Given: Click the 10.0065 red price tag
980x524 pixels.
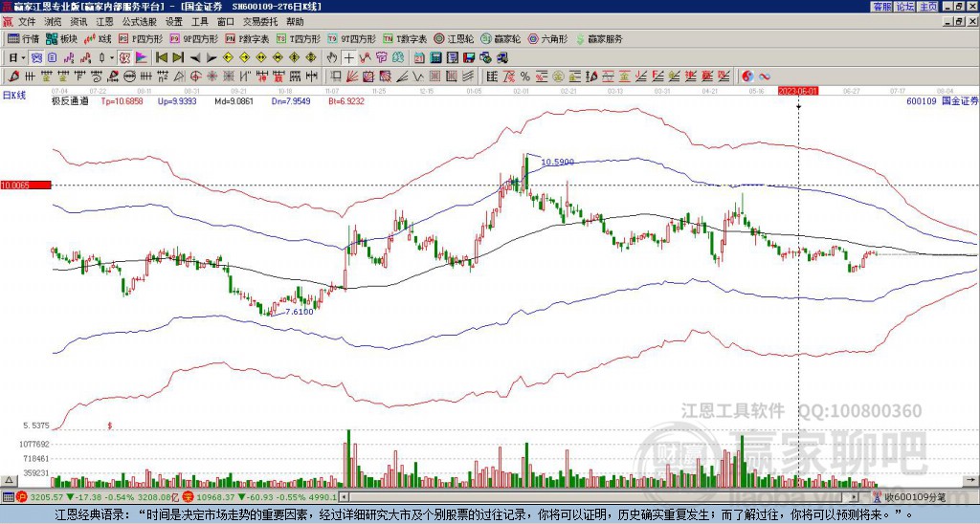Looking at the screenshot, I should click(25, 185).
